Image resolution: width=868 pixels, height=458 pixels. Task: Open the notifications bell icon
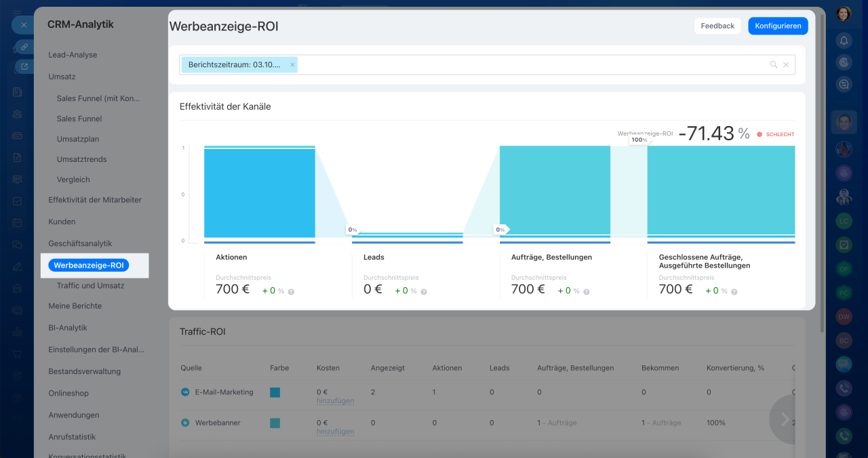pyautogui.click(x=844, y=41)
